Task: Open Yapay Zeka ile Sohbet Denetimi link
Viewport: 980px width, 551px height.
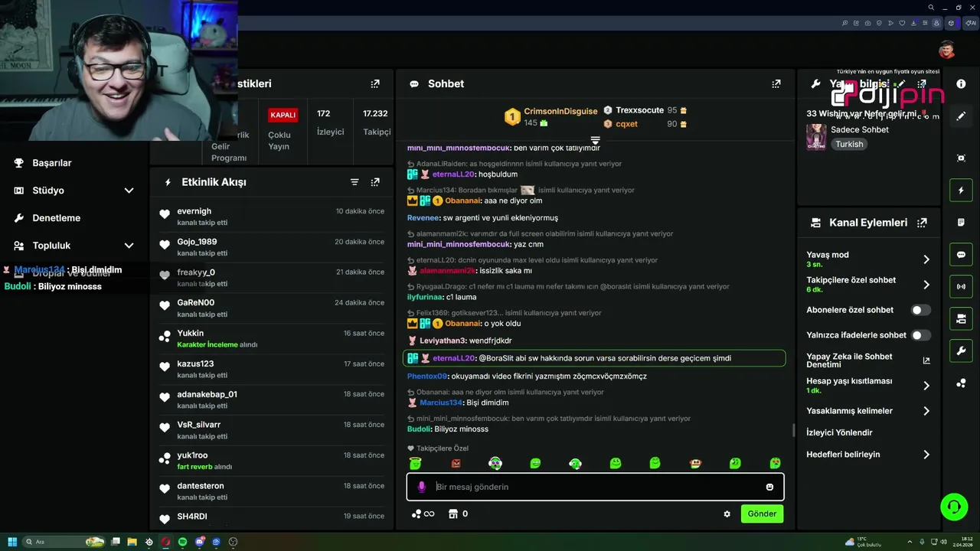Action: (x=868, y=360)
